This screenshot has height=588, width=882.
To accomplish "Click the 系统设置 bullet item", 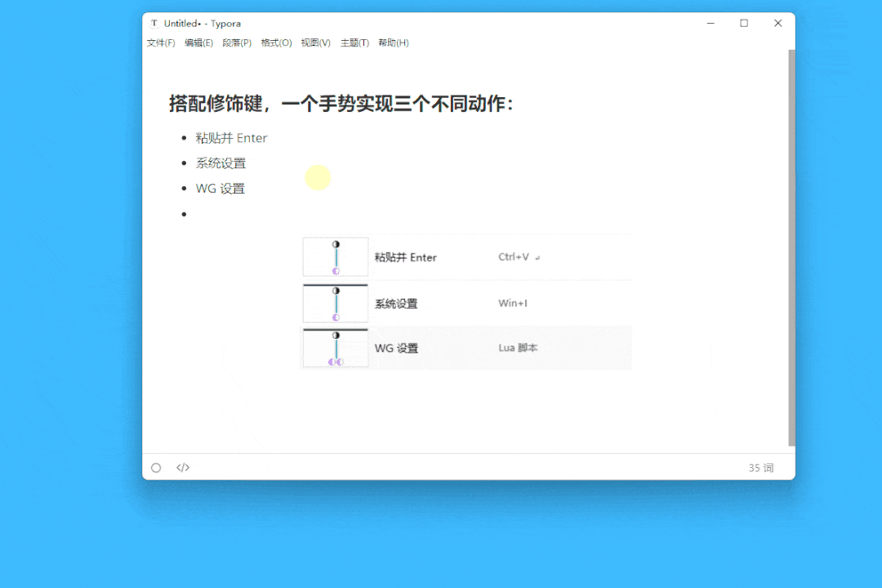I will (x=220, y=163).
